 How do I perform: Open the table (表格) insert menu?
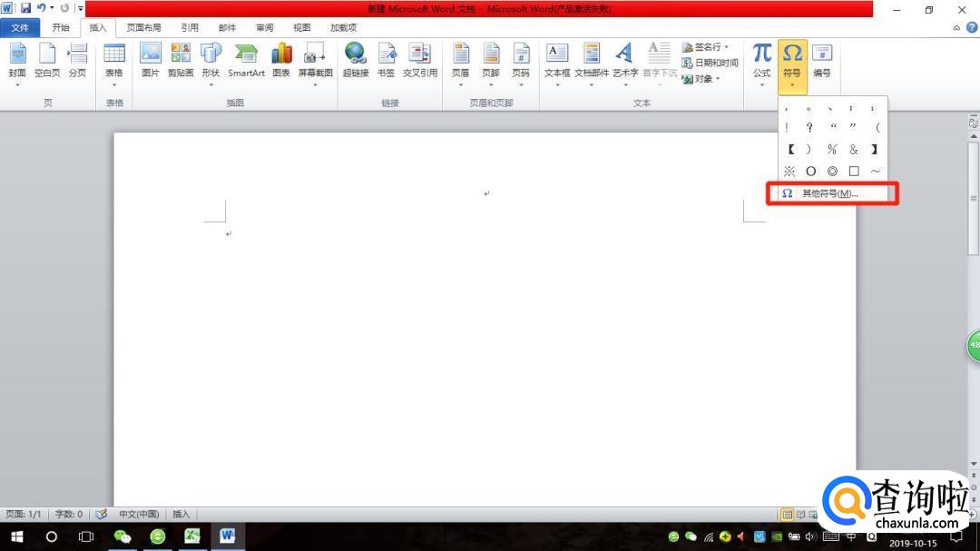(113, 63)
